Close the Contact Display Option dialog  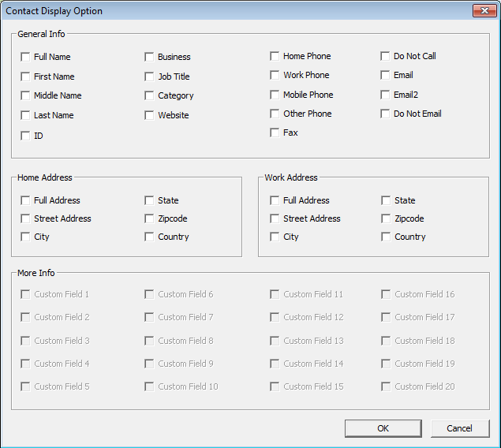(x=484, y=11)
